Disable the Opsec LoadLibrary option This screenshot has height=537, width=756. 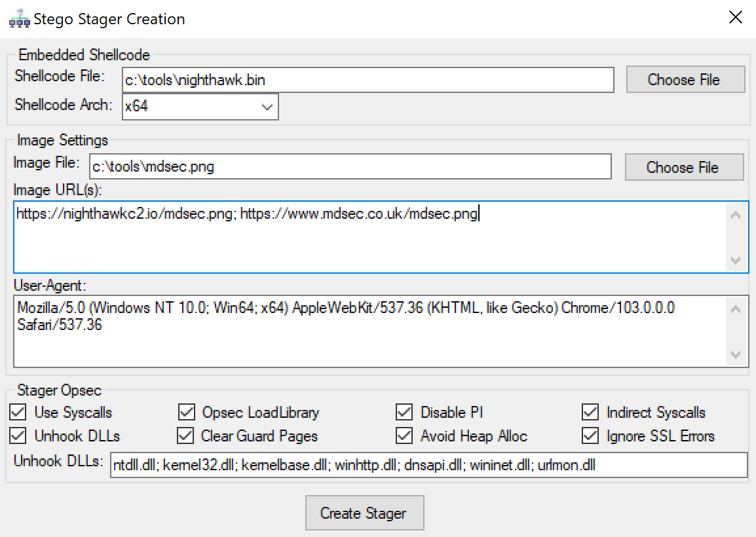(x=187, y=413)
